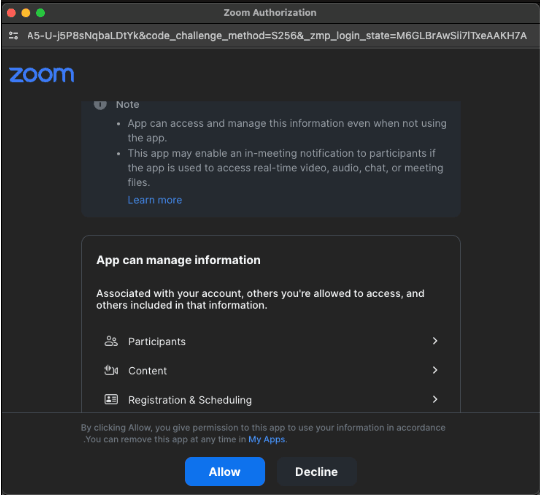The width and height of the screenshot is (540, 495).
Task: Open the My Apps link
Action: coord(267,439)
